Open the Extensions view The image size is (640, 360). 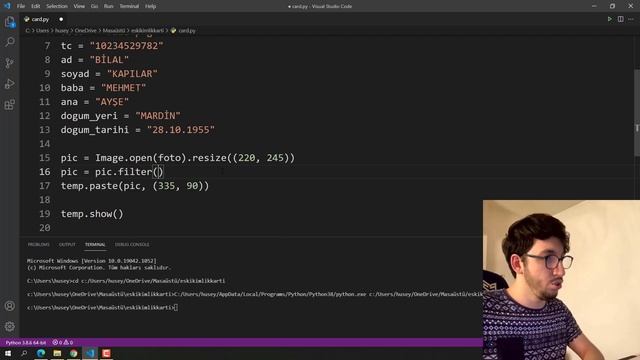(x=10, y=104)
